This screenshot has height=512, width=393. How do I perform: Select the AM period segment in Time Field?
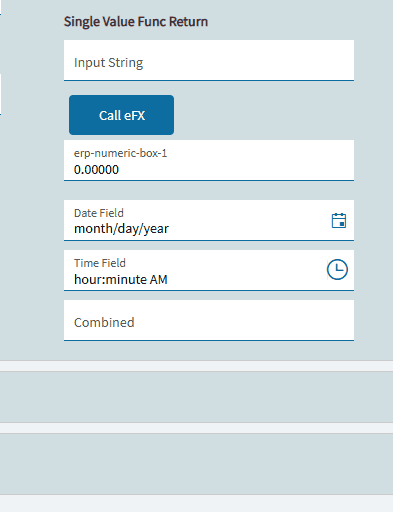pyautogui.click(x=159, y=279)
